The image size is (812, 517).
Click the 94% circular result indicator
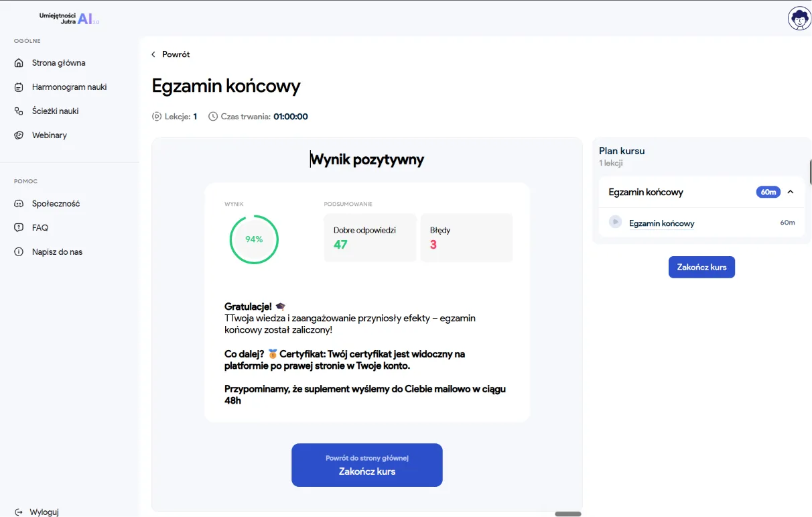pos(254,239)
